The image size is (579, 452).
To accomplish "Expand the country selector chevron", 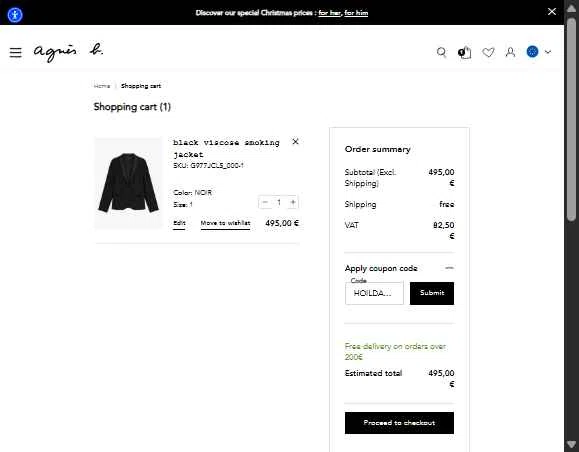I will 548,52.
